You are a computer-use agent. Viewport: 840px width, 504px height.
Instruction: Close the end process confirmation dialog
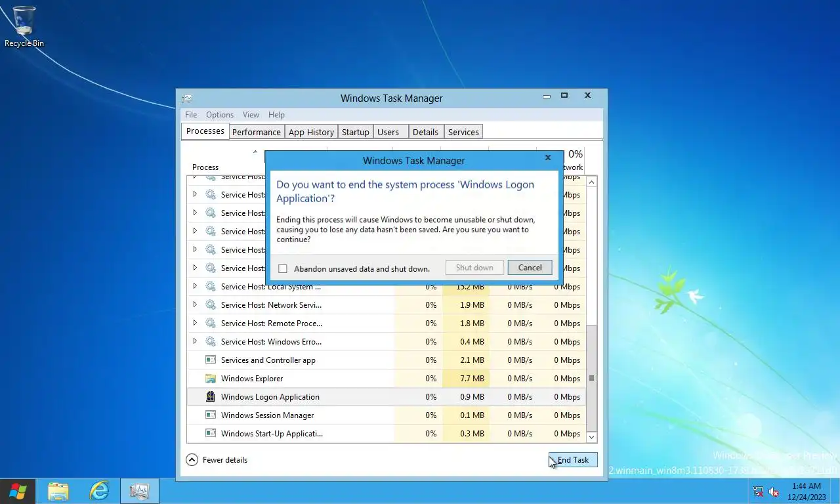548,157
